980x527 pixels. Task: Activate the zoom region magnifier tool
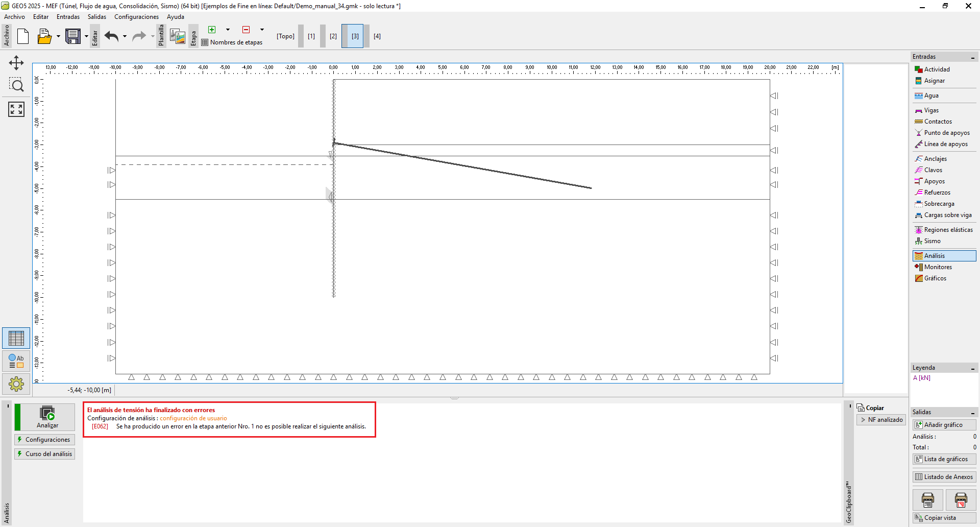(x=16, y=85)
